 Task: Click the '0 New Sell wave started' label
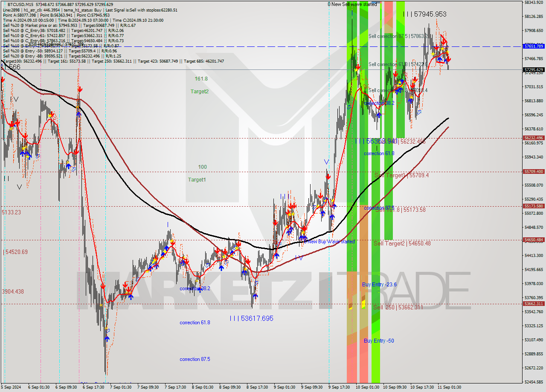tap(352, 4)
